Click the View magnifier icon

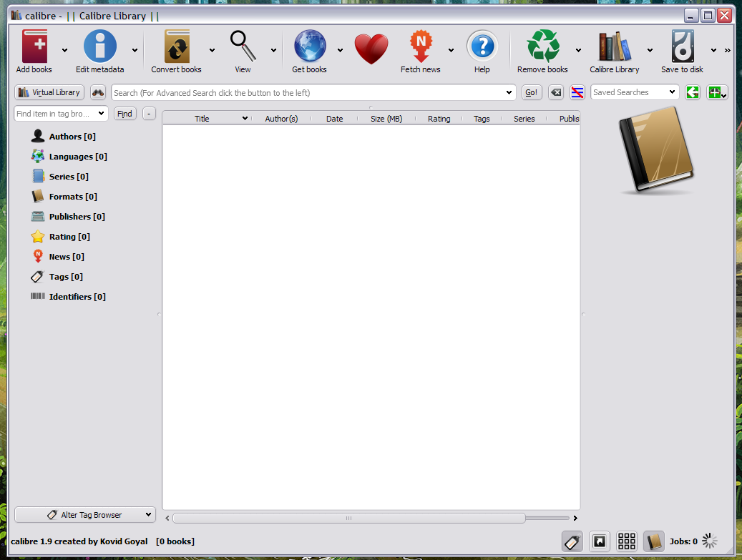[243, 46]
